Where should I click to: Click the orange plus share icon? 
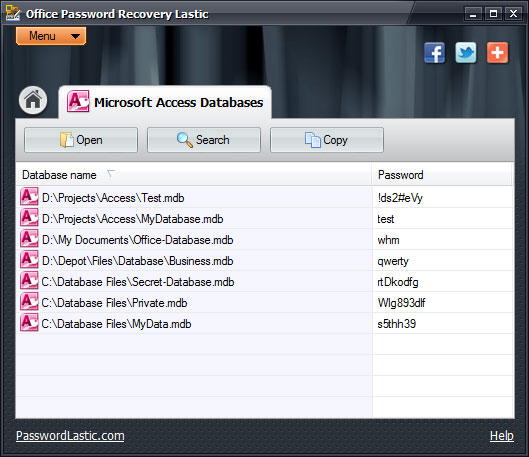(497, 53)
